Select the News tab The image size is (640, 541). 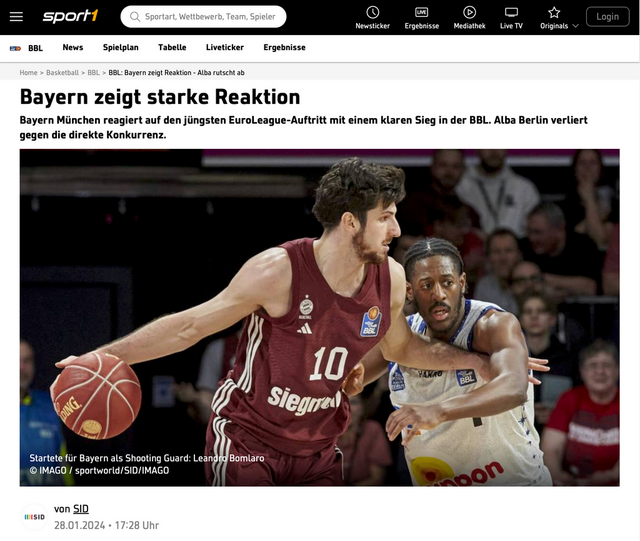point(73,47)
